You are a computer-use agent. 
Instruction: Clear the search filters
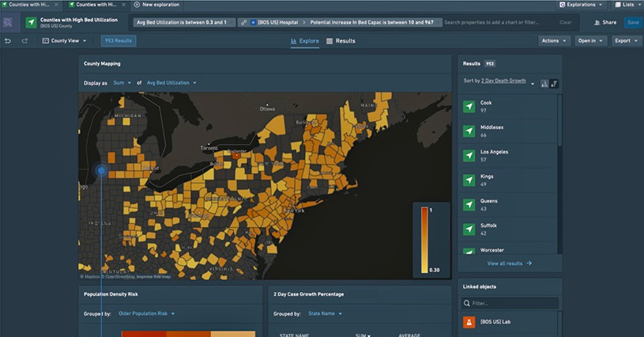tap(566, 23)
